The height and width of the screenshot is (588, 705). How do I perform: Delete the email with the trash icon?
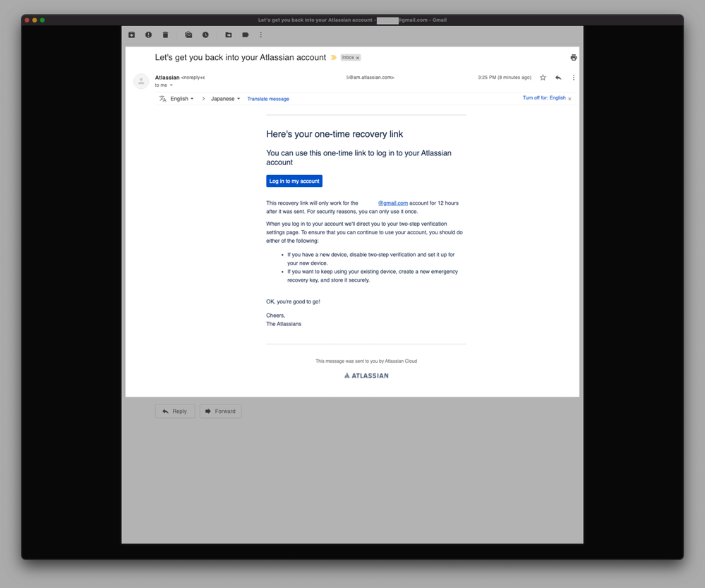click(165, 35)
